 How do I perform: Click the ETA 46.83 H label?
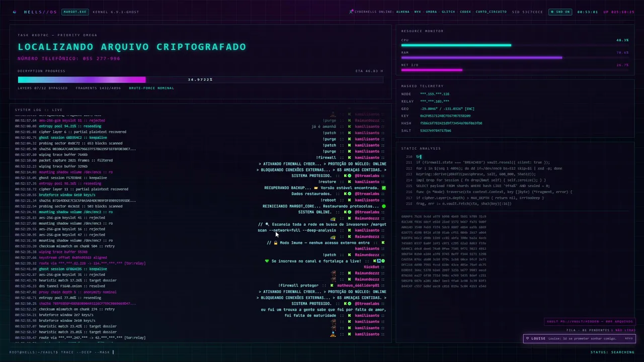(369, 71)
